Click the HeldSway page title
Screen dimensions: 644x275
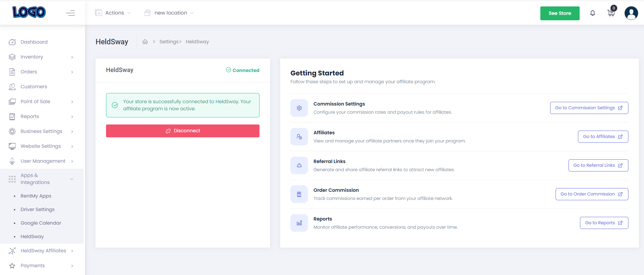[112, 42]
